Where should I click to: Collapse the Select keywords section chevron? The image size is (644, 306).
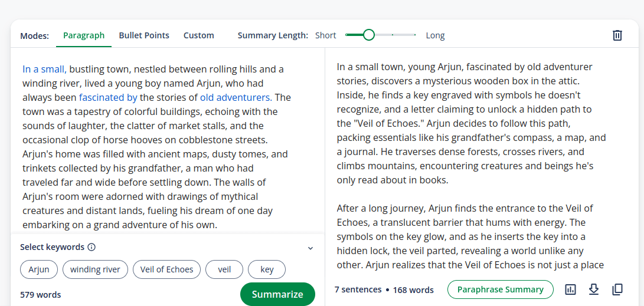(310, 248)
